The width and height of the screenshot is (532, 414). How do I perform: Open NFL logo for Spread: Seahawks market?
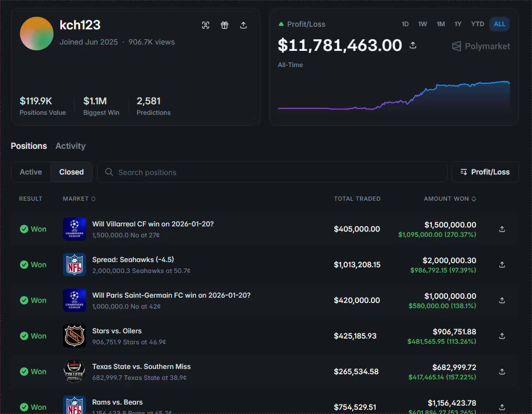(75, 265)
